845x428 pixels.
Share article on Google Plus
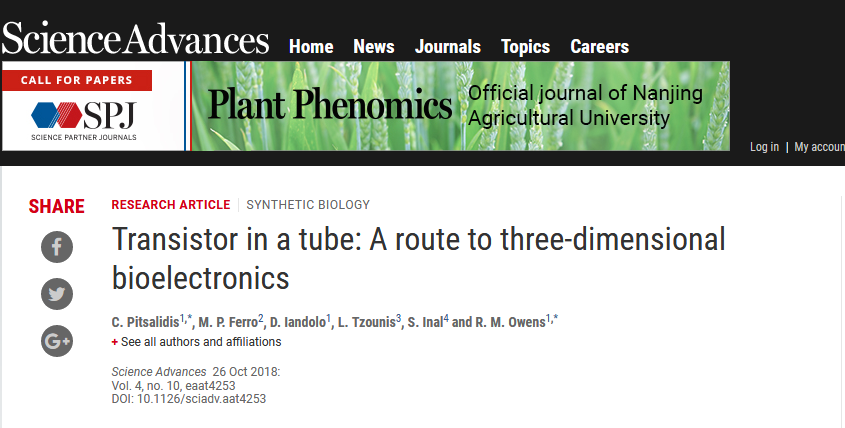57,341
